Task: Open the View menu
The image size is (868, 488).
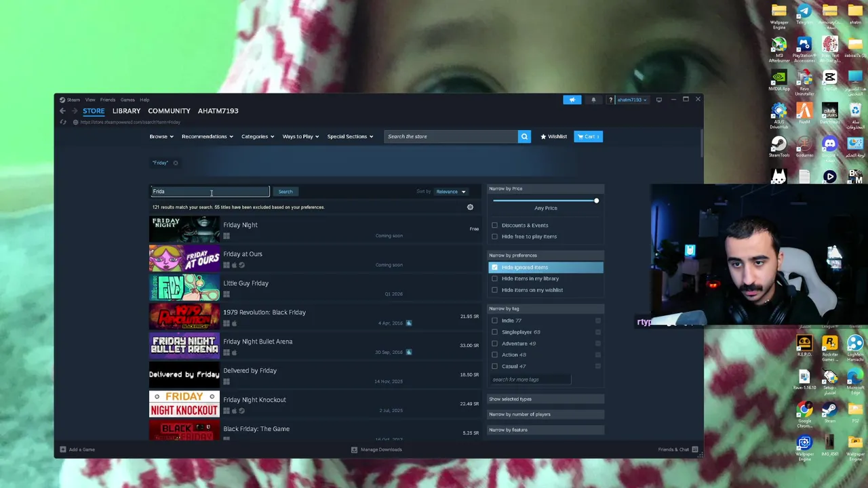Action: point(90,100)
